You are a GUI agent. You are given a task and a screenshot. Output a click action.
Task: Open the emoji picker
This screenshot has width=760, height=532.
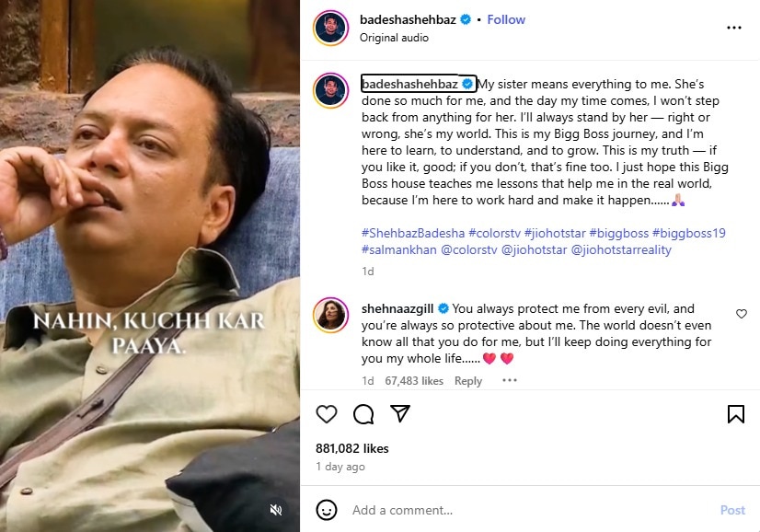(327, 510)
